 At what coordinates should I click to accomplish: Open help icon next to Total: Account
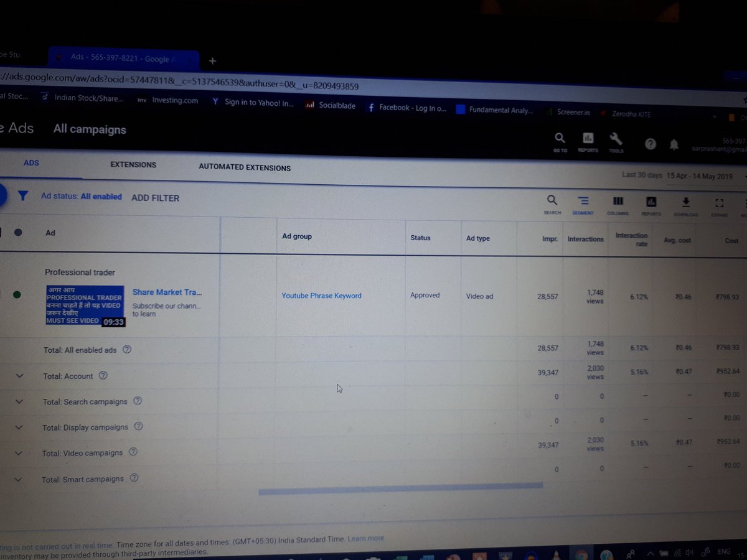(x=103, y=375)
